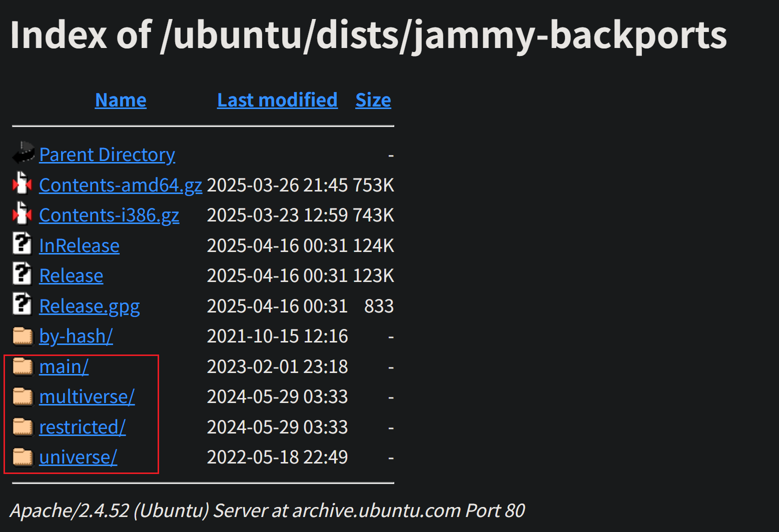
Task: Click the folder icon next to main/
Action: tap(23, 366)
